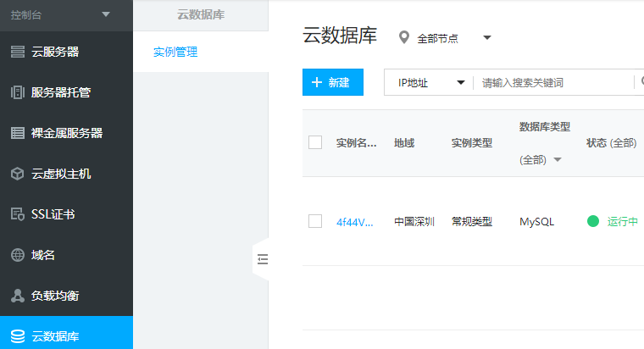Select 实例管理 in the submenu
644x349 pixels.
point(175,52)
